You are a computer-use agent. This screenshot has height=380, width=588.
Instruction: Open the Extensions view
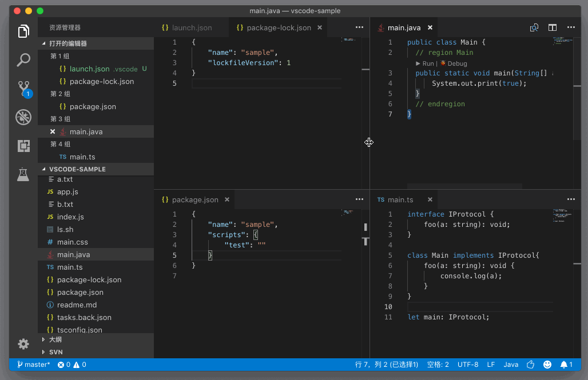[x=23, y=146]
